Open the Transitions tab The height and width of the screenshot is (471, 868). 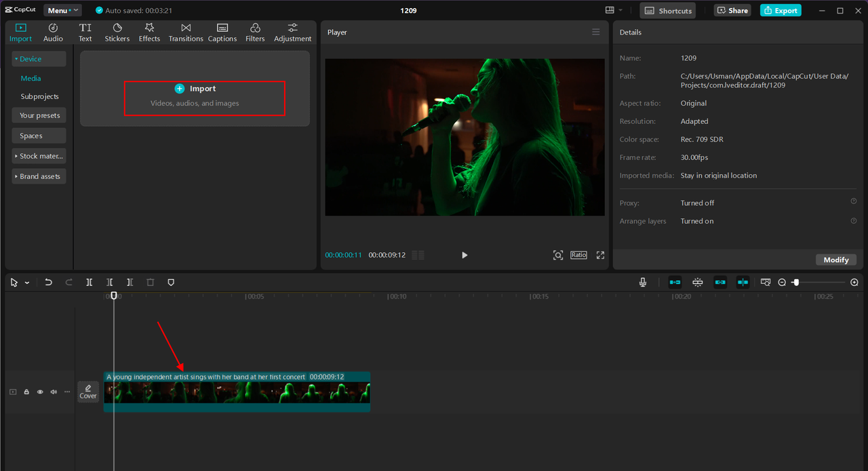[x=186, y=32]
